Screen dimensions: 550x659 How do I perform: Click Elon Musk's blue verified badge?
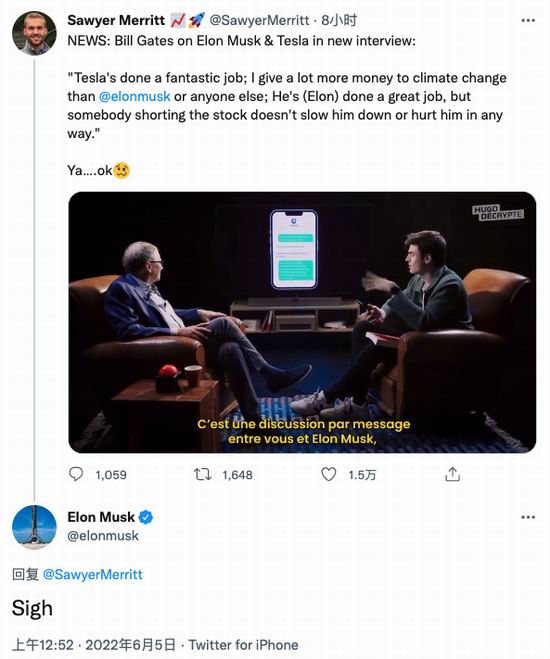tap(146, 517)
